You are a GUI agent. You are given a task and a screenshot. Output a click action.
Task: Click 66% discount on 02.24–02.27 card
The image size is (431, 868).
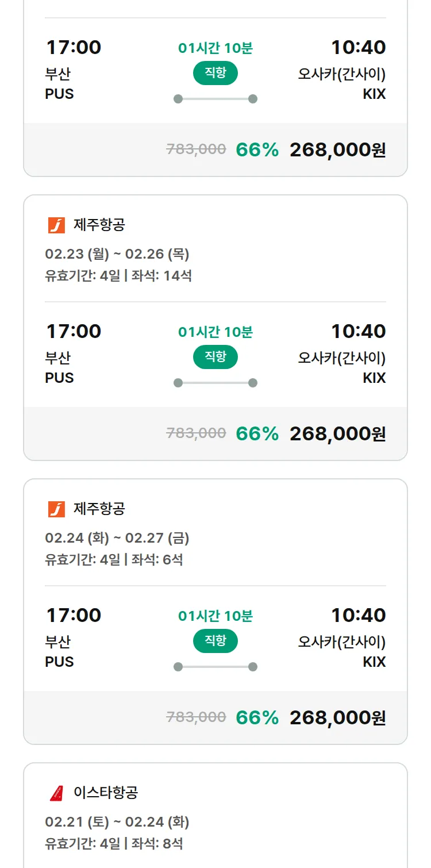(x=257, y=718)
